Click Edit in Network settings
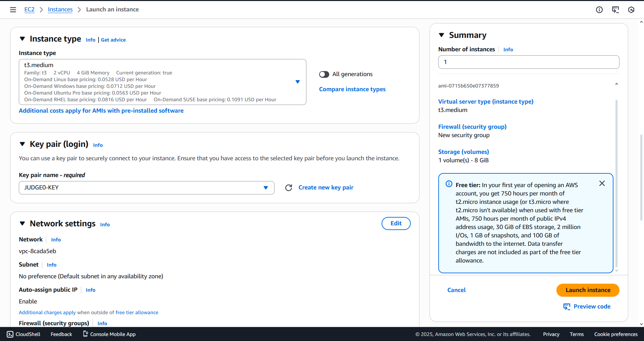This screenshot has height=341, width=644. coord(396,224)
